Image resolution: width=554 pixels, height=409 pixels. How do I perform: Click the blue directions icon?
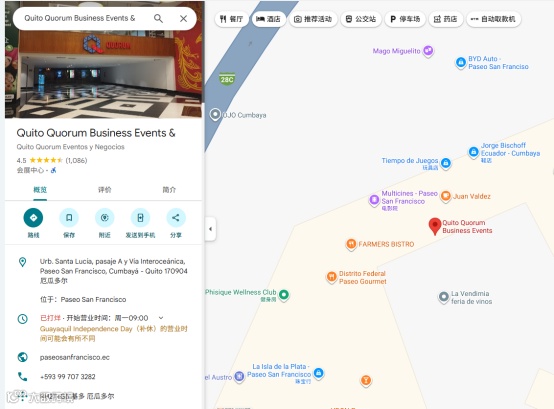(33, 218)
